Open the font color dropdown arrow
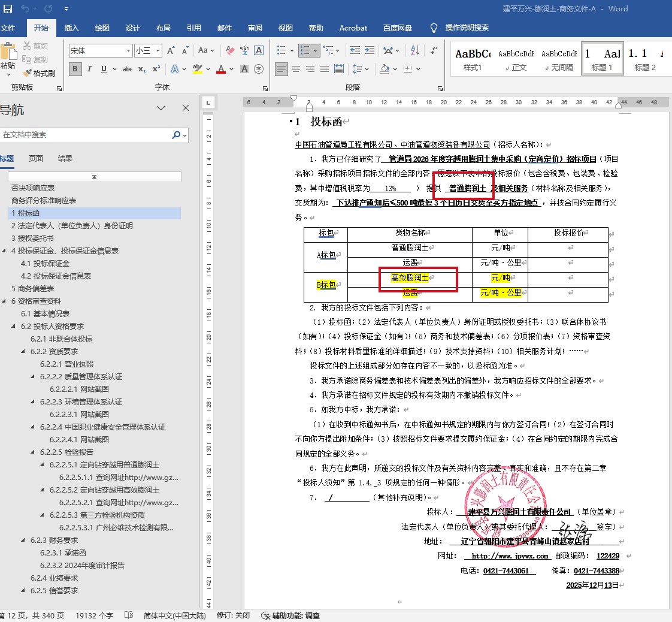Screen dimensions: 672x622 (231, 69)
